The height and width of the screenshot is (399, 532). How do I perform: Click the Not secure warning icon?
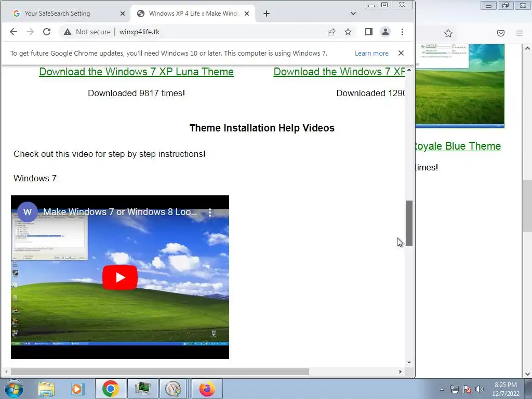(x=68, y=32)
